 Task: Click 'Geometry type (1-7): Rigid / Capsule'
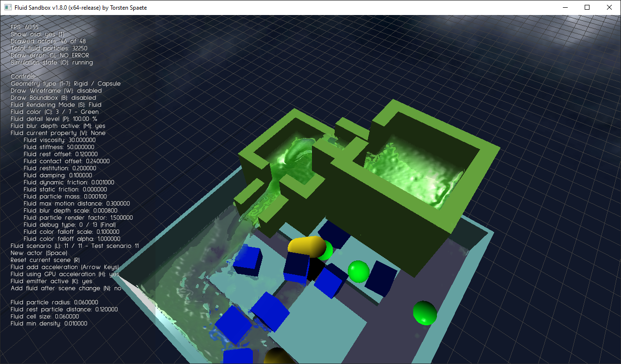(x=65, y=84)
